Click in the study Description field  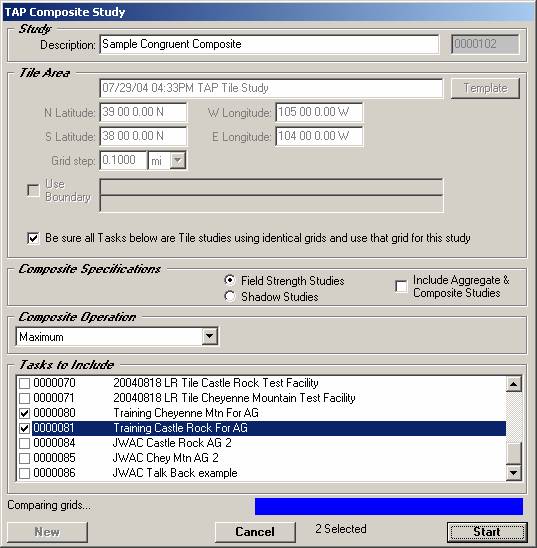pos(269,44)
